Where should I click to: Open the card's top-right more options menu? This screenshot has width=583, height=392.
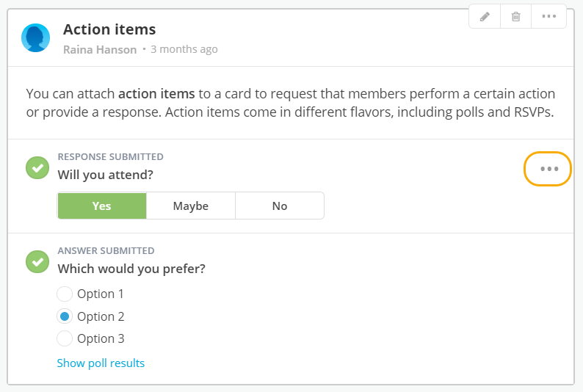point(549,17)
